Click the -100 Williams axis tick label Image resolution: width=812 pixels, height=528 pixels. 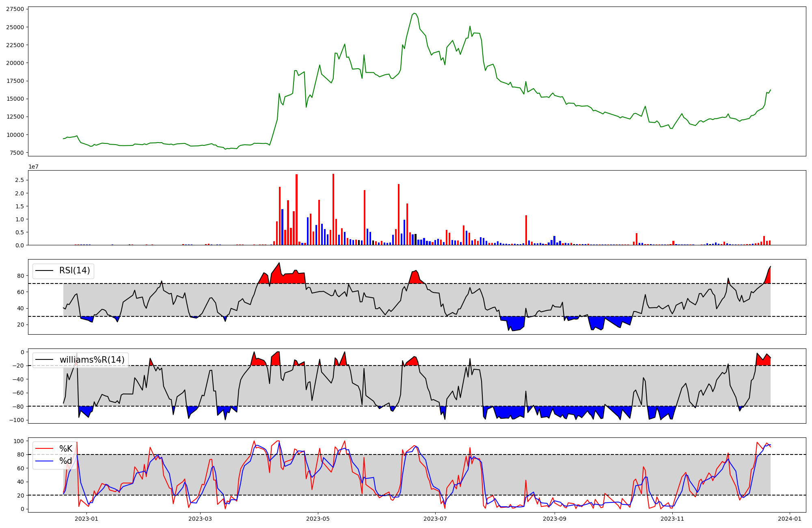coord(17,420)
